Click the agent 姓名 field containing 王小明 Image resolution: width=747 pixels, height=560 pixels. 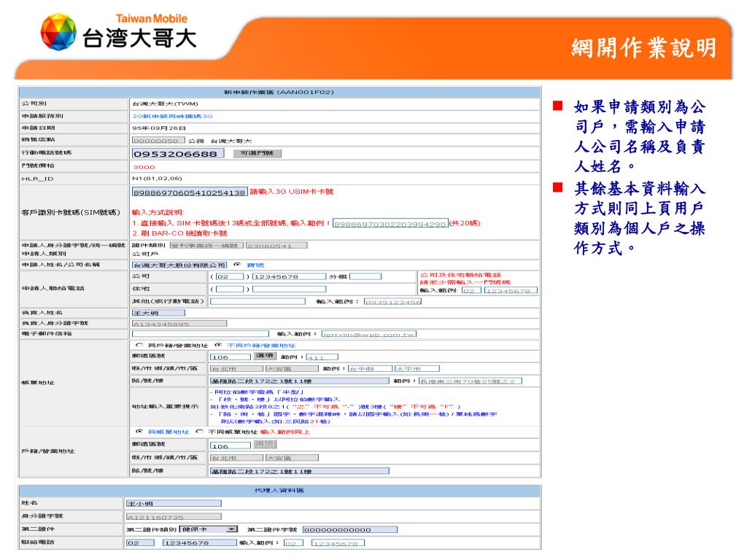[174, 503]
